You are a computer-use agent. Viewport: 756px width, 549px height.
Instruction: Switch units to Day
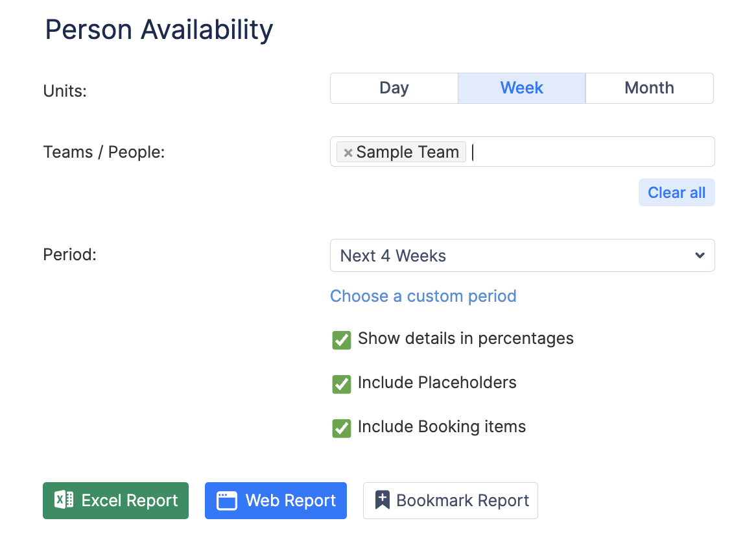(x=394, y=88)
